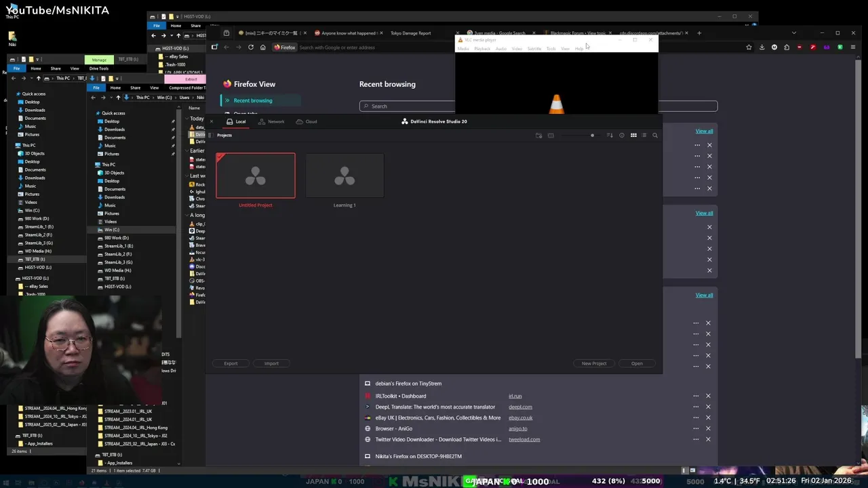Click New Folder icon in Project Manager
This screenshot has height=488, width=868.
pyautogui.click(x=539, y=136)
